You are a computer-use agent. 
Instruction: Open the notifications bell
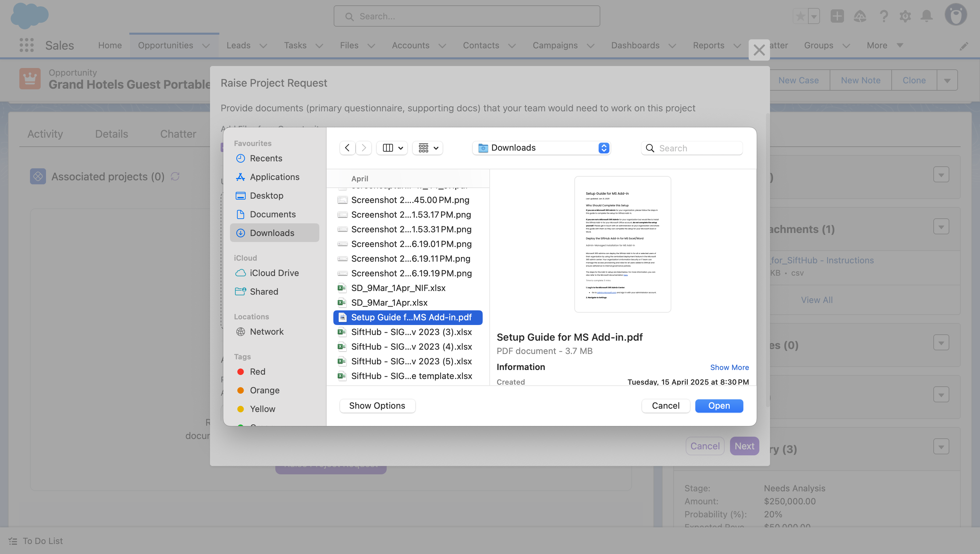926,16
